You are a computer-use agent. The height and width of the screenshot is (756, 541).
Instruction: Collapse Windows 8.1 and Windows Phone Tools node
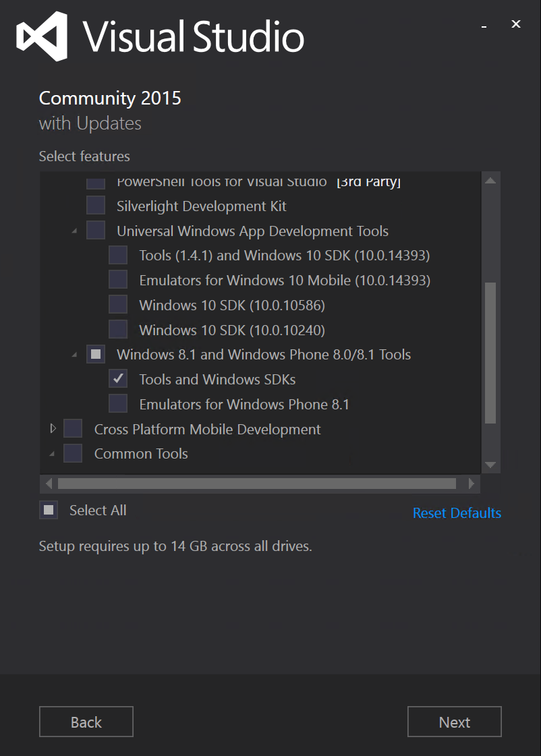point(74,355)
